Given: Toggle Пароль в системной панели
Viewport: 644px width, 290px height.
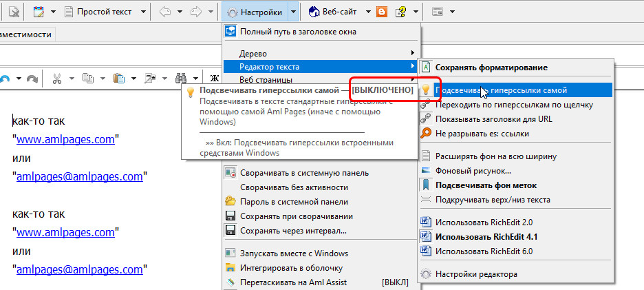Looking at the screenshot, I should 321,202.
